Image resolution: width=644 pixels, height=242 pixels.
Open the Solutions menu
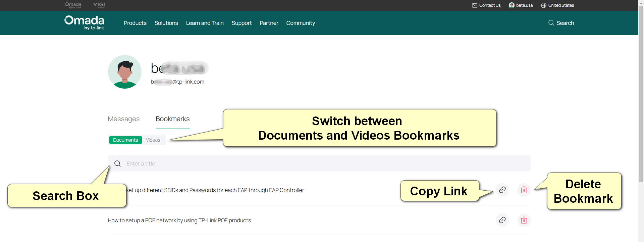pos(166,23)
